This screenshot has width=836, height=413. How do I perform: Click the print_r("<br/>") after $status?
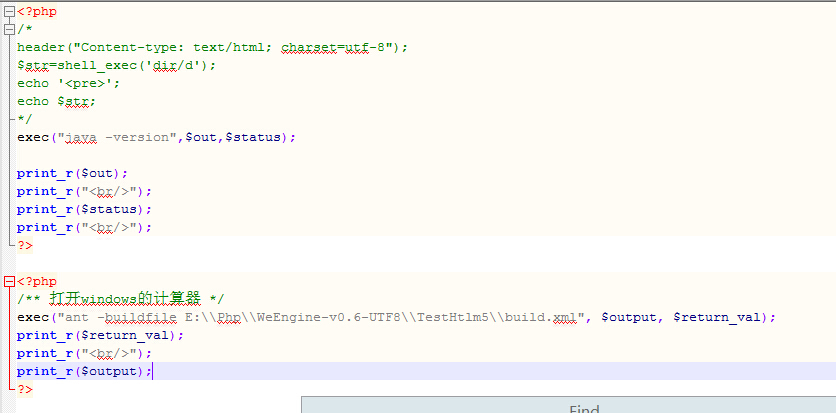(x=84, y=228)
